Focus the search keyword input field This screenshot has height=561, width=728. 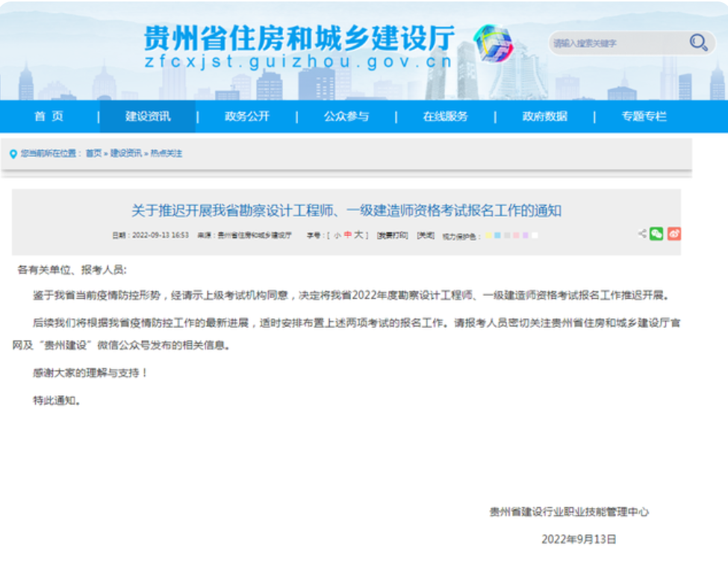click(617, 43)
